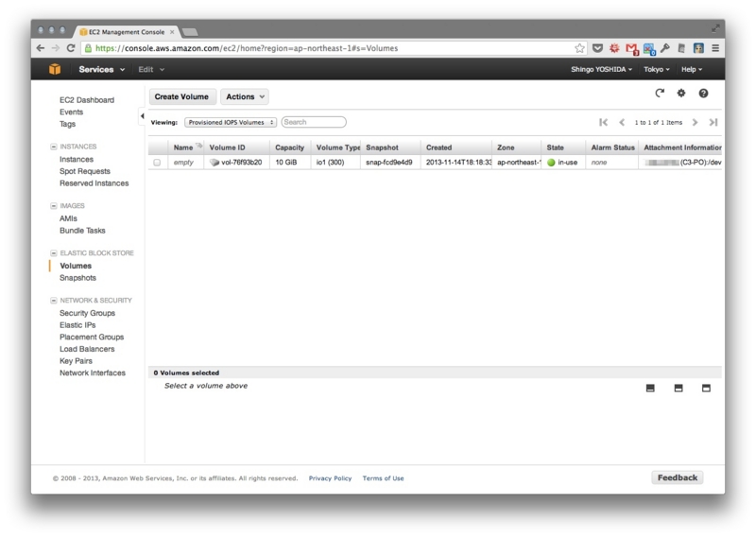Go to next page of items

pos(695,123)
